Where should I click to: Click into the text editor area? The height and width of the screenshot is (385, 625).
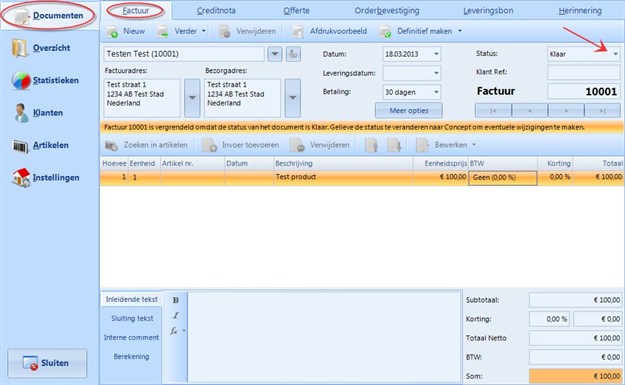click(x=324, y=337)
